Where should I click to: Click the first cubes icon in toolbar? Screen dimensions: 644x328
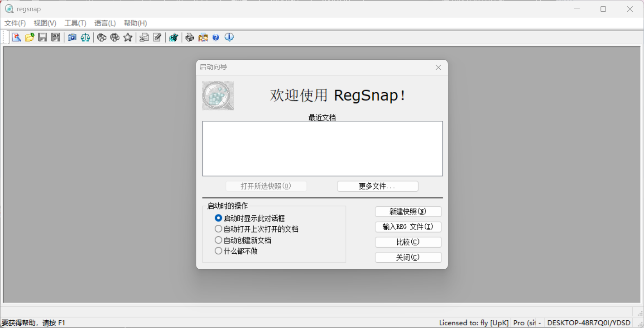(x=102, y=37)
